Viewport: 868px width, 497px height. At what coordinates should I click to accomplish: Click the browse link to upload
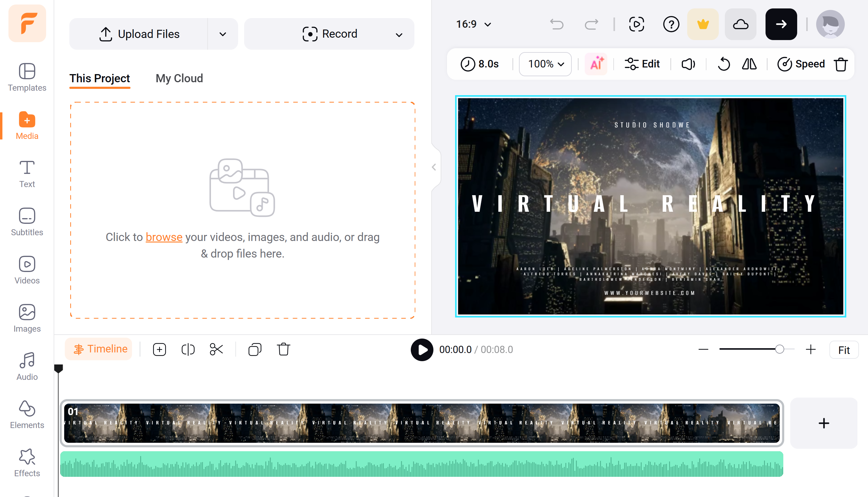pyautogui.click(x=164, y=237)
